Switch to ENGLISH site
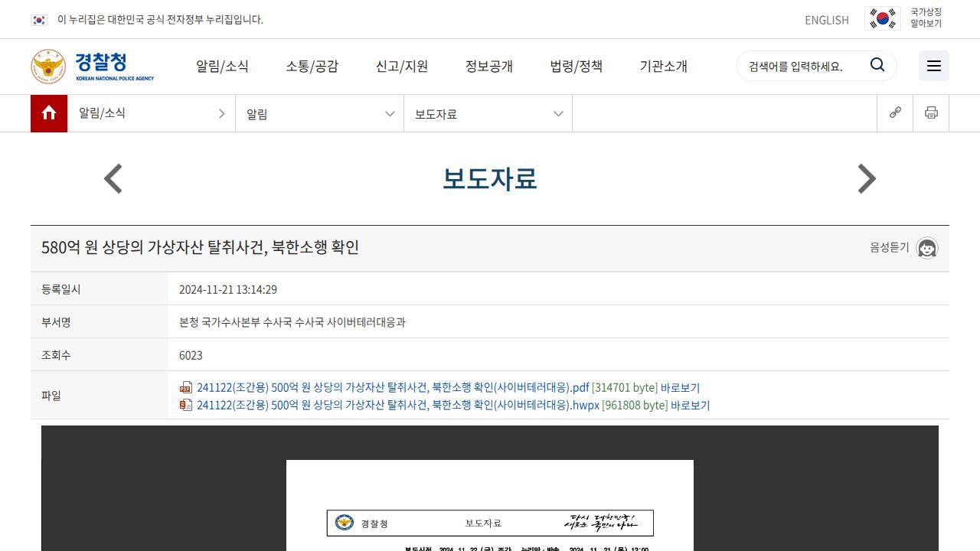The image size is (980, 551). pyautogui.click(x=827, y=20)
